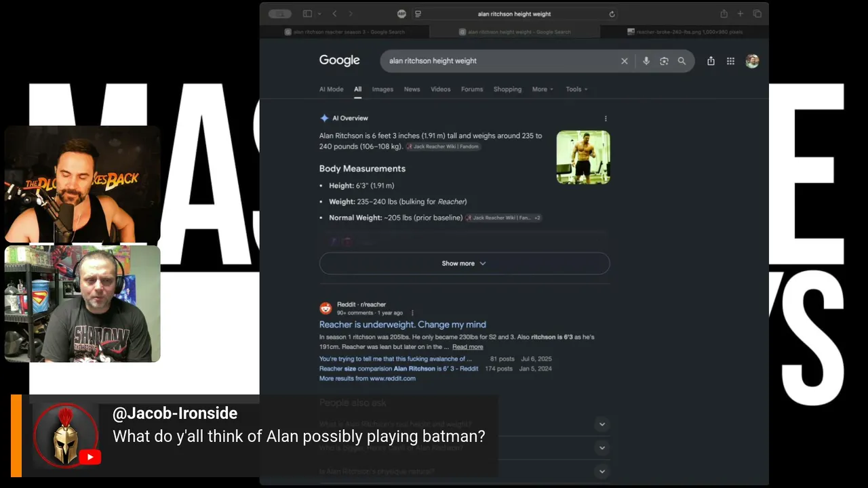Viewport: 868px width, 488px height.
Task: Open the Images results tab
Action: pos(382,89)
